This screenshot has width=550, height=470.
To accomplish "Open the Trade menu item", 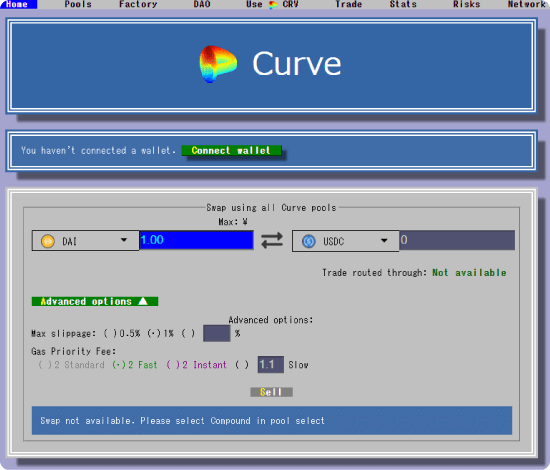I will pos(348,5).
